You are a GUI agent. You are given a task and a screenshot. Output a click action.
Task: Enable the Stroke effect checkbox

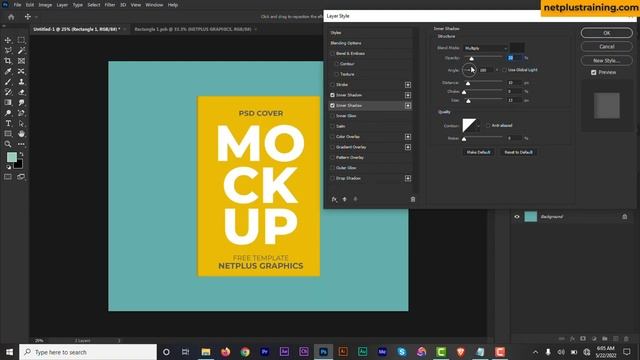[332, 84]
